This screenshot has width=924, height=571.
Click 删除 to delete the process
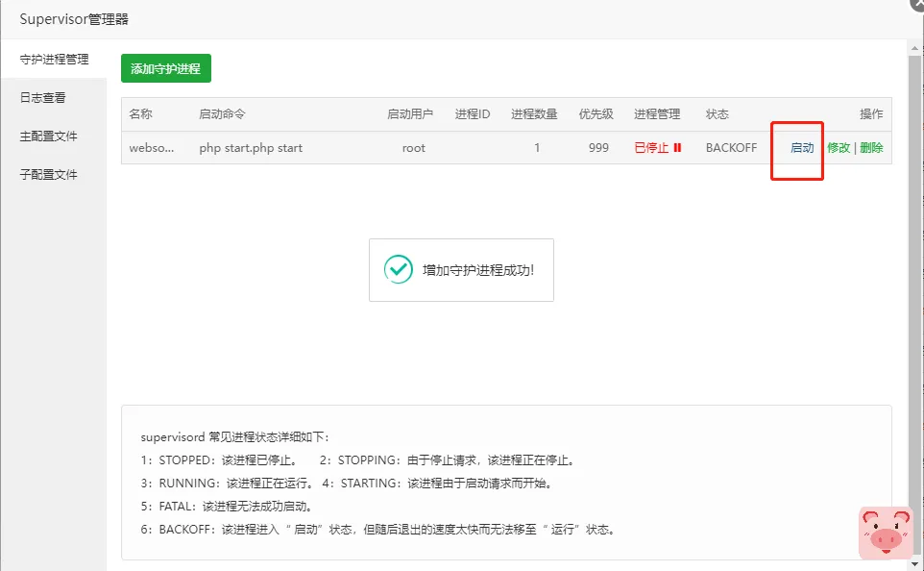(871, 147)
